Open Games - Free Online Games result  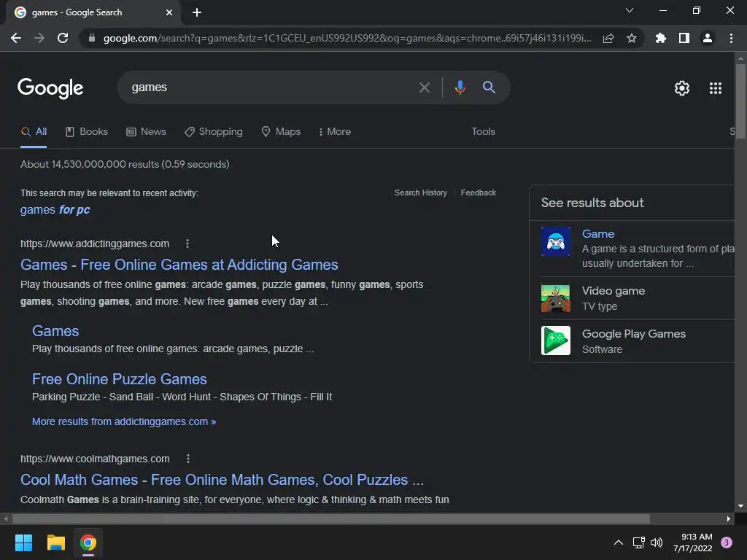click(179, 265)
